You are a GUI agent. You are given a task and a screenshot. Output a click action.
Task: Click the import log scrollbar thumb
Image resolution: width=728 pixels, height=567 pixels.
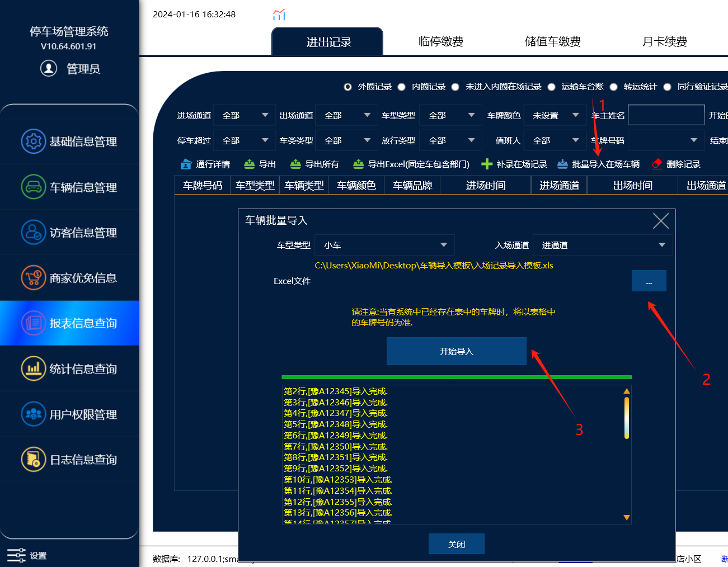coord(627,418)
